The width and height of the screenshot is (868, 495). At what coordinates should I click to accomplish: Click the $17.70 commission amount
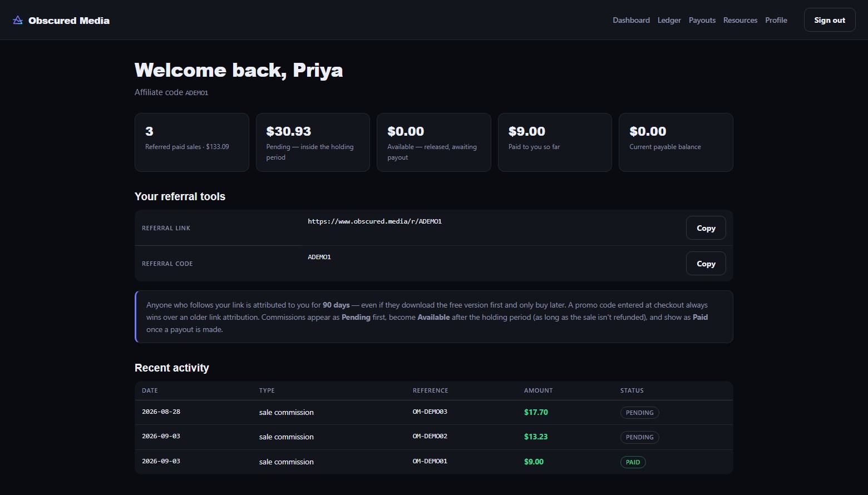pyautogui.click(x=536, y=412)
